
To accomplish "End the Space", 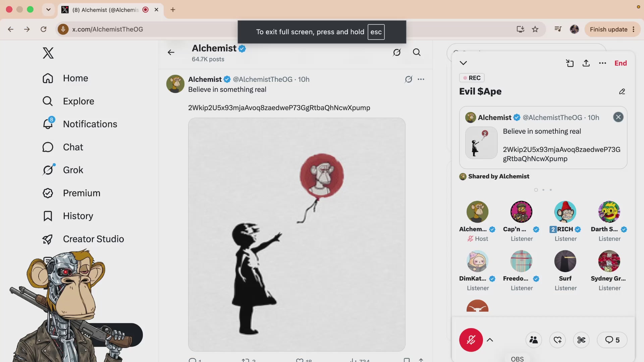I will point(621,63).
